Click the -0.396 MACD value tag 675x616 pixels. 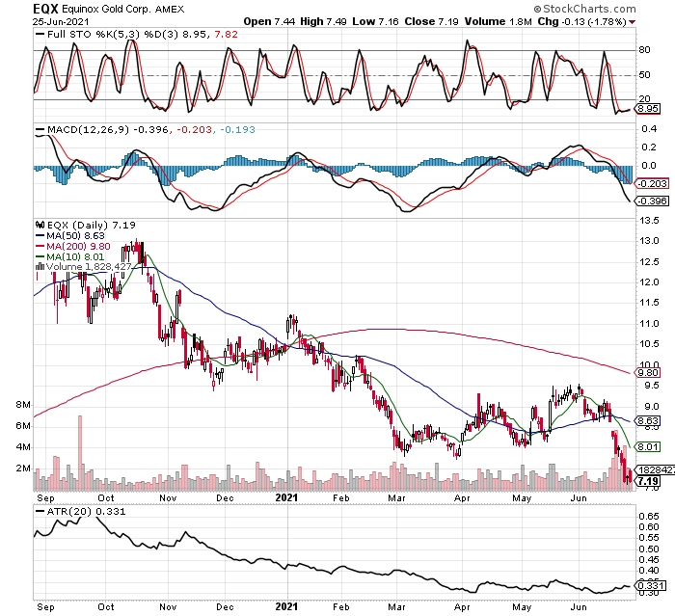[652, 201]
